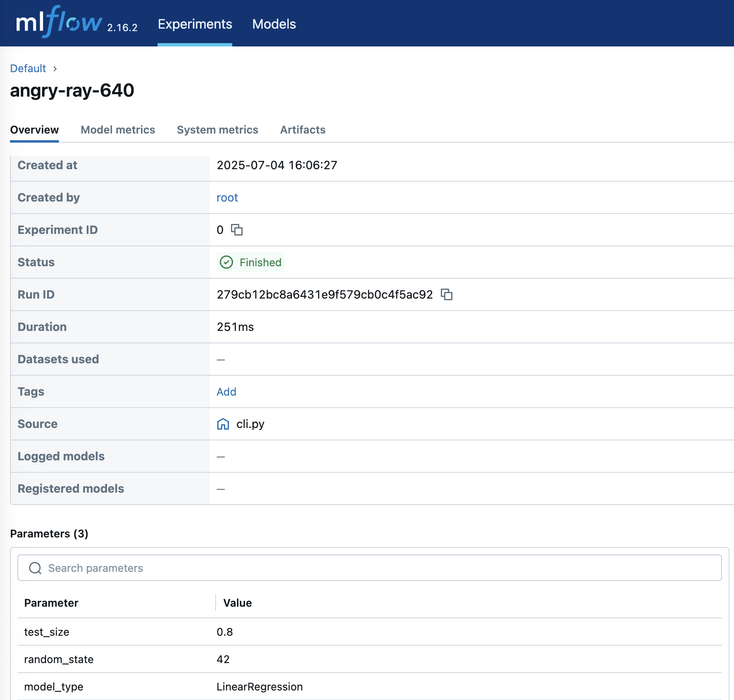
Task: Go to the Default experiment breadcrumb link
Action: [x=28, y=68]
